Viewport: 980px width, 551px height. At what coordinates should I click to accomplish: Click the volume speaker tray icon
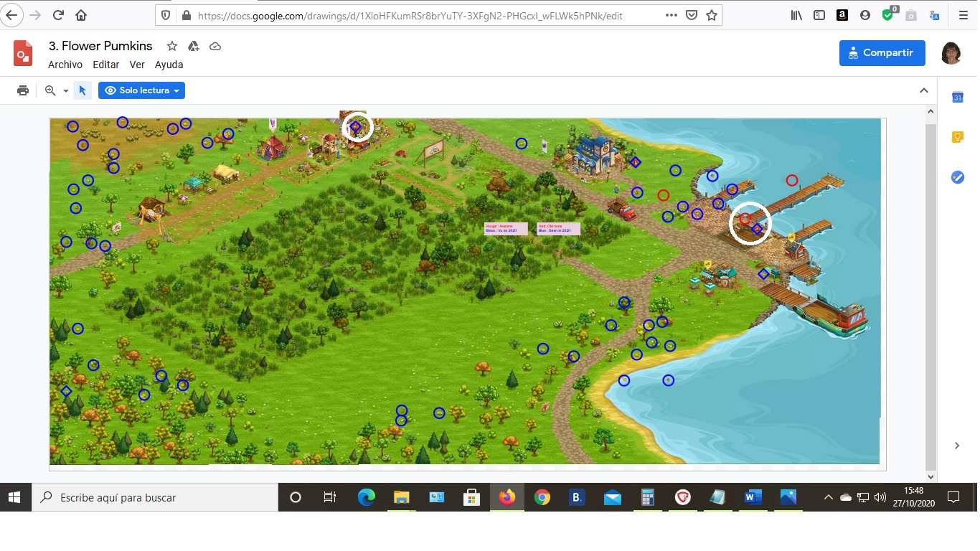(880, 497)
